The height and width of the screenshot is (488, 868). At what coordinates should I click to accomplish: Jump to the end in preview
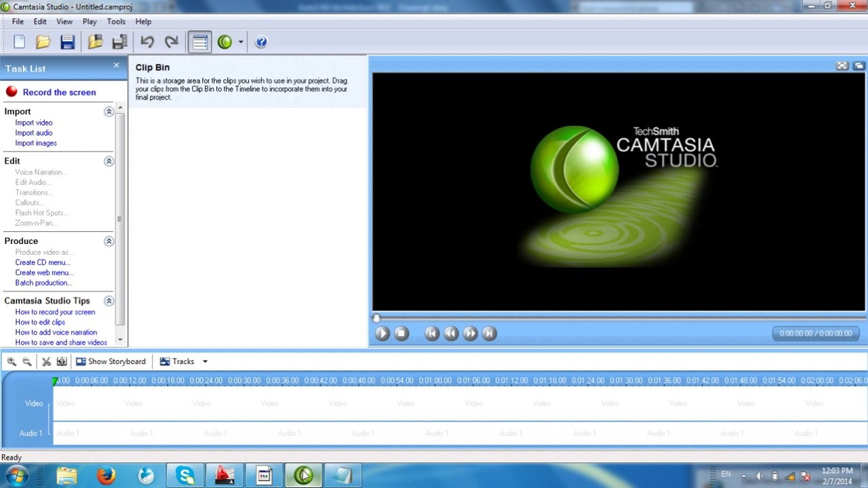[489, 333]
